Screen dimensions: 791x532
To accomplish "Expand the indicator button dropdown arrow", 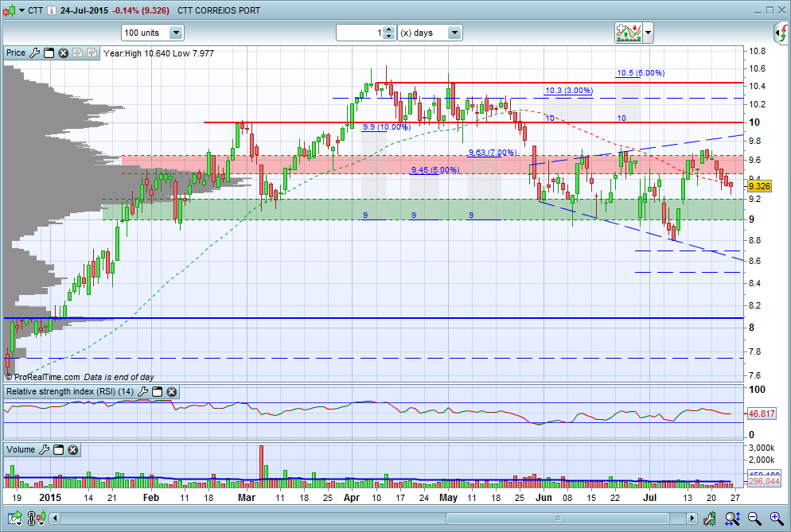I will pos(649,33).
